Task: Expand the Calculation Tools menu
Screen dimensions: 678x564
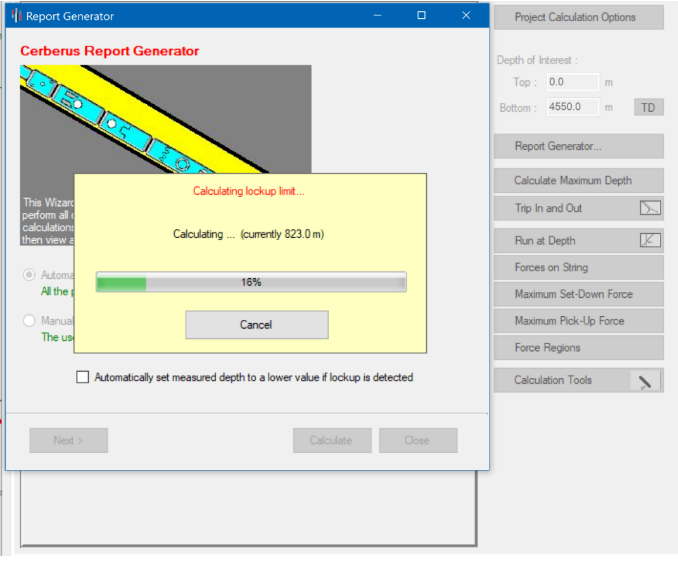Action: pos(579,380)
